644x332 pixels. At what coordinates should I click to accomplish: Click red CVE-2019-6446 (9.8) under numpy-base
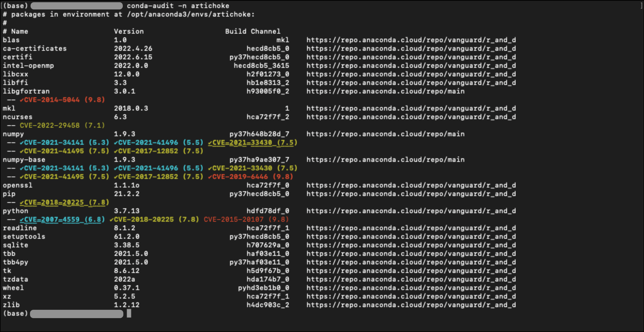251,177
